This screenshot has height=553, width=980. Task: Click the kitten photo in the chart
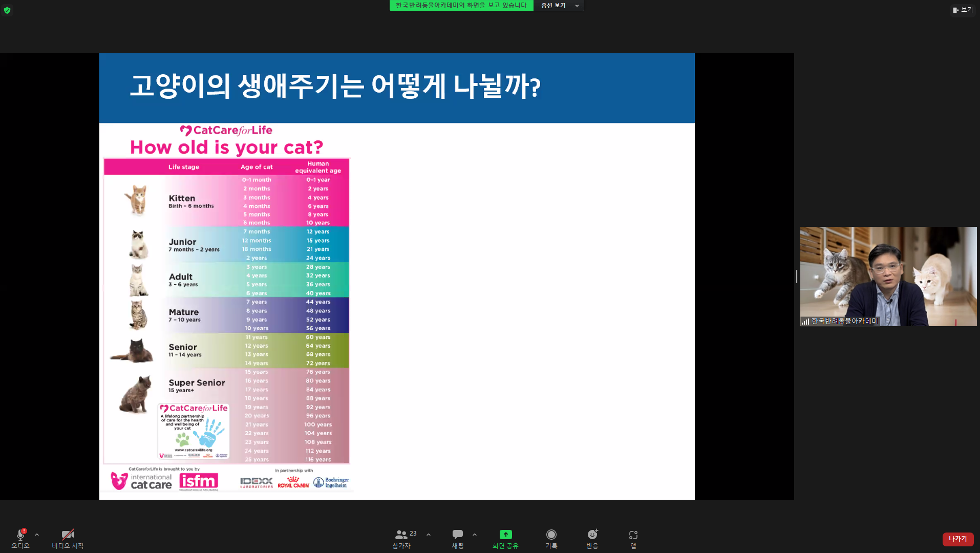[136, 200]
